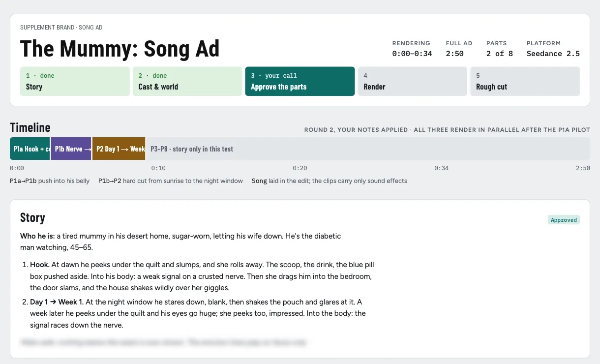This screenshot has width=600, height=364.
Task: Pick the P2 Day 1 → Week timeline segment
Action: click(119, 149)
